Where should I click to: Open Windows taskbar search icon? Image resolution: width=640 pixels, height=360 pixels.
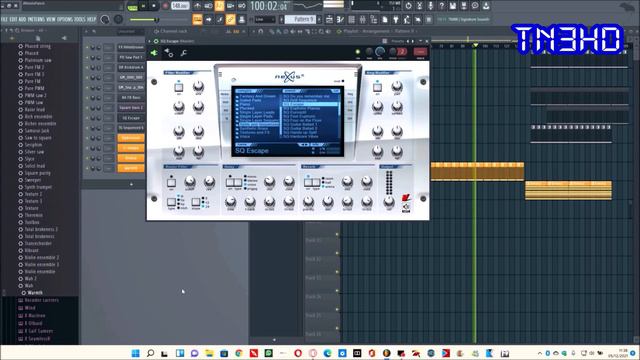(x=150, y=353)
